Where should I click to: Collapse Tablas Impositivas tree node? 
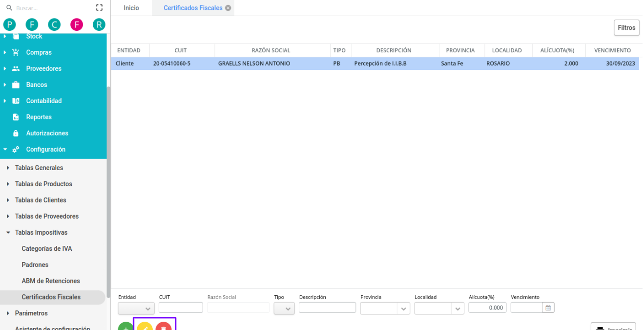click(x=8, y=232)
